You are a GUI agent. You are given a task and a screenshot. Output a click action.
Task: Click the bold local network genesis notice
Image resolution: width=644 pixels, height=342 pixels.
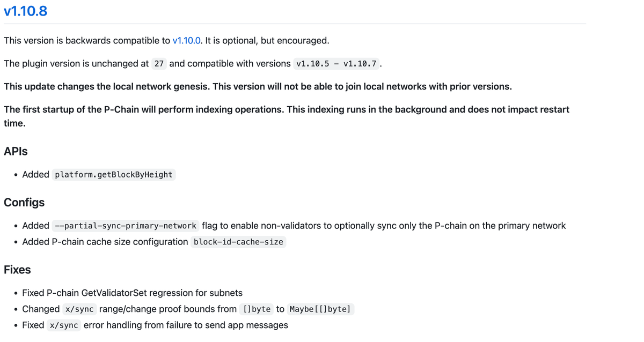(x=258, y=86)
